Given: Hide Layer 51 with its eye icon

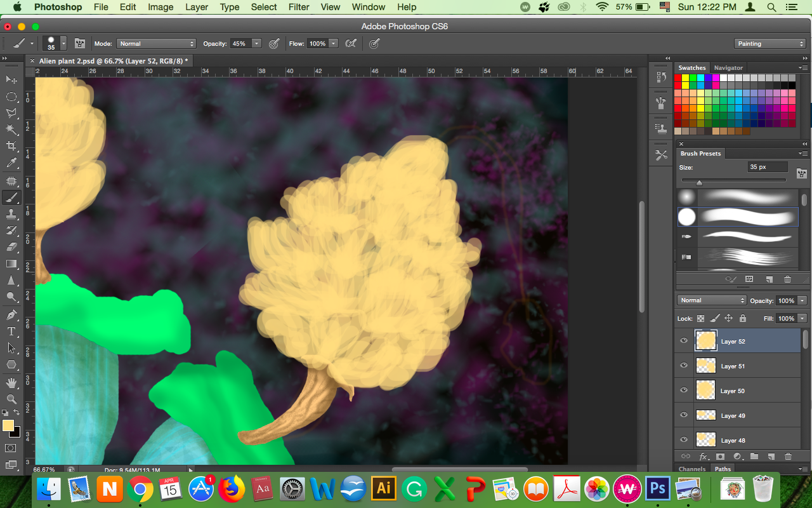Looking at the screenshot, I should click(684, 366).
